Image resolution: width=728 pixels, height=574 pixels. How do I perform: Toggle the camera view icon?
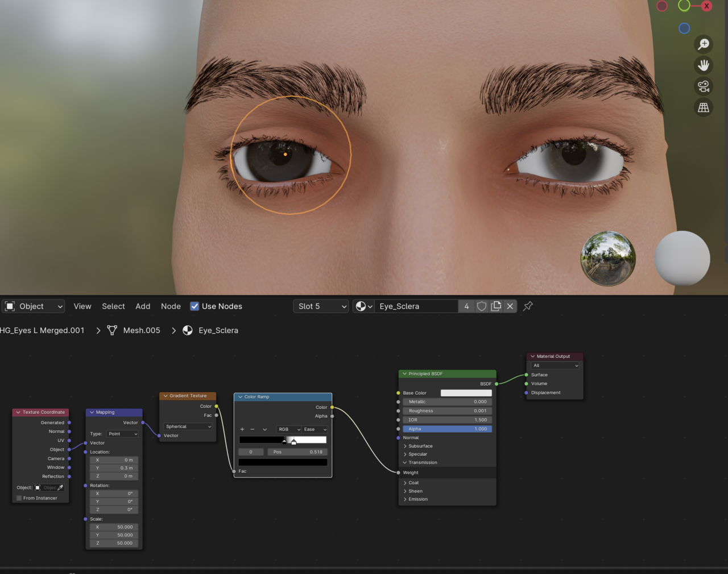[x=704, y=86]
